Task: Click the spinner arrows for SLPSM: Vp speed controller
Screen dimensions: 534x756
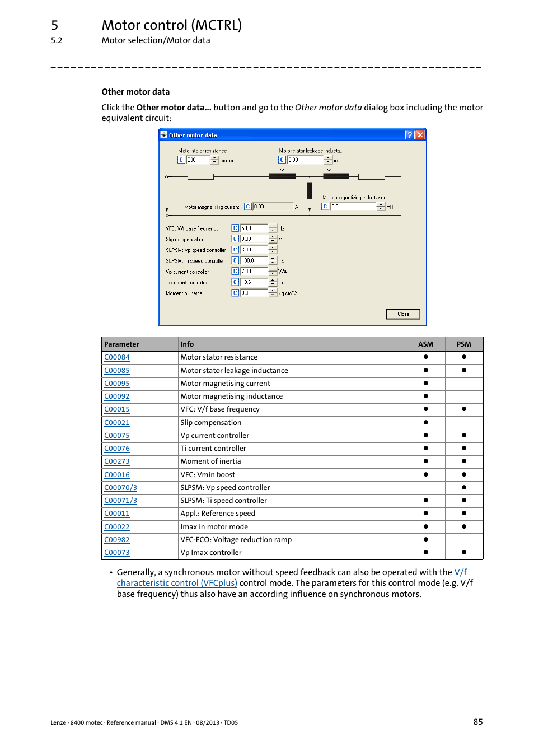Action: (273, 250)
